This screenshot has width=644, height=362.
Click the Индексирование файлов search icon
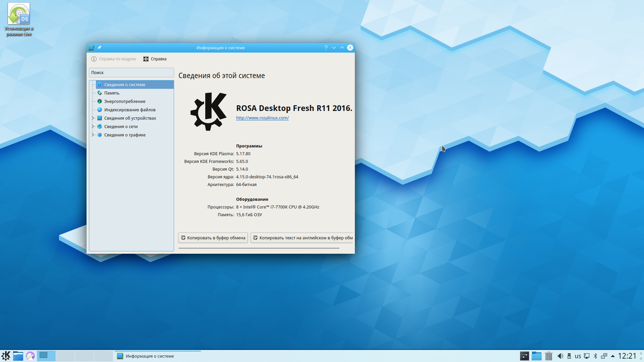tap(100, 110)
